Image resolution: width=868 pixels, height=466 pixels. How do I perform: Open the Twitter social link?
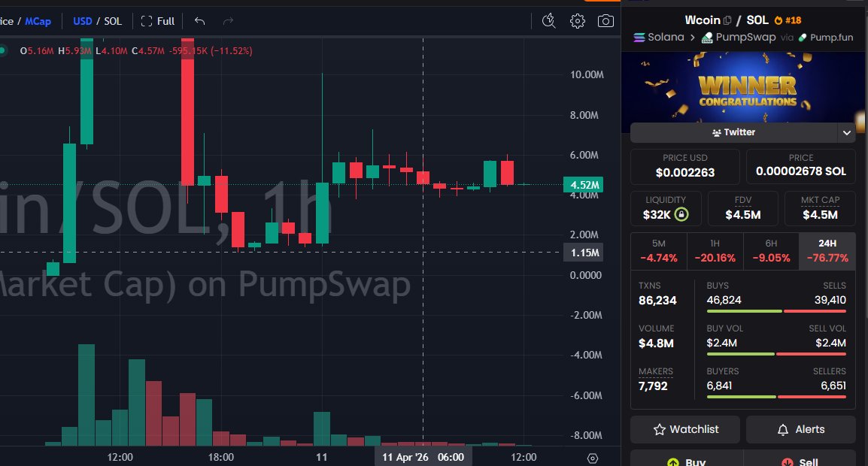[734, 132]
